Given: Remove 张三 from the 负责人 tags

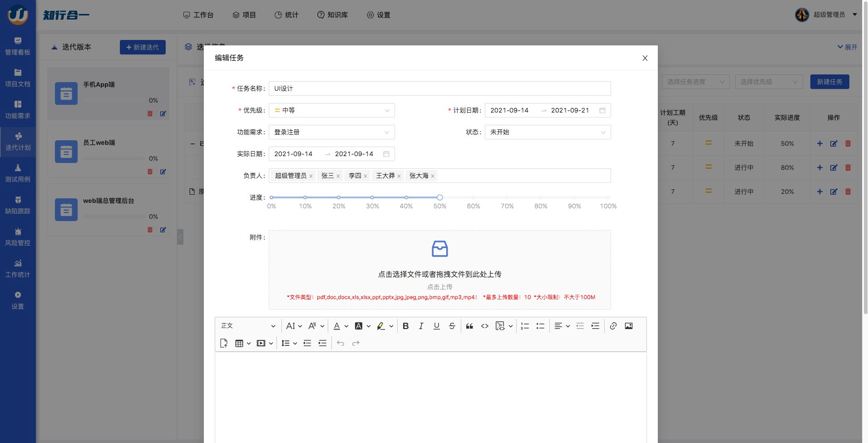Looking at the screenshot, I should pos(338,176).
